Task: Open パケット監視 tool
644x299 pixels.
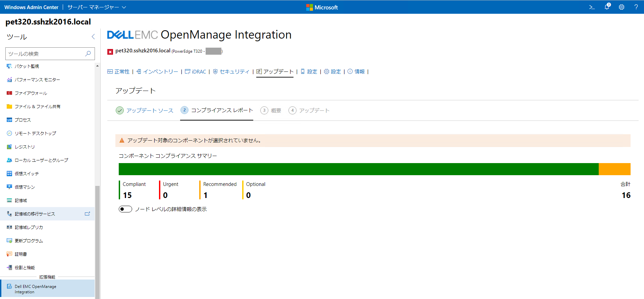Action: [47, 66]
